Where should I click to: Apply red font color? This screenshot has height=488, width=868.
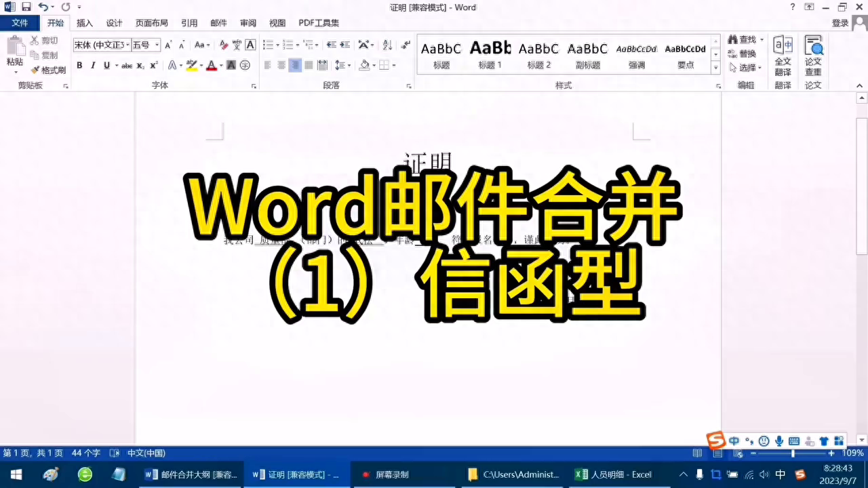tap(212, 65)
